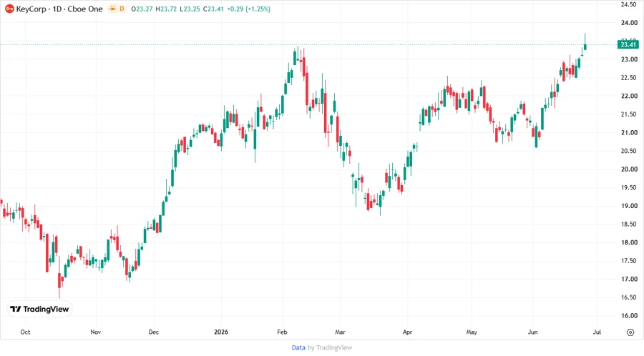Viewport: 644px width, 356px height.
Task: Click the orange market status sun icon
Action: click(112, 9)
